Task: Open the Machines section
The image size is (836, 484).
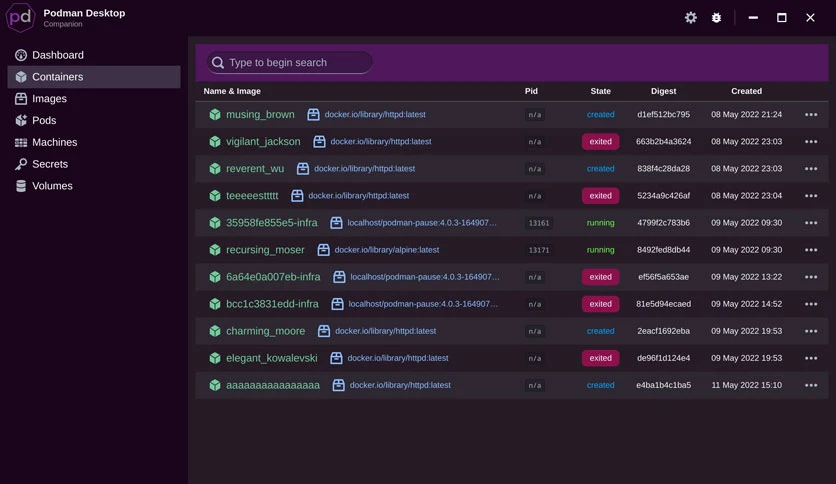Action: [94, 142]
